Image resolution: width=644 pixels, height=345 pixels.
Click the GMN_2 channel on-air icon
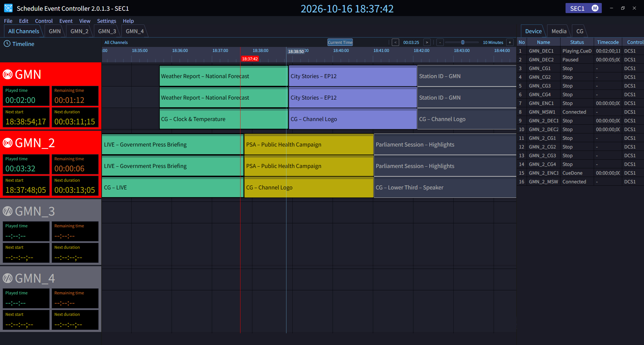pyautogui.click(x=8, y=143)
